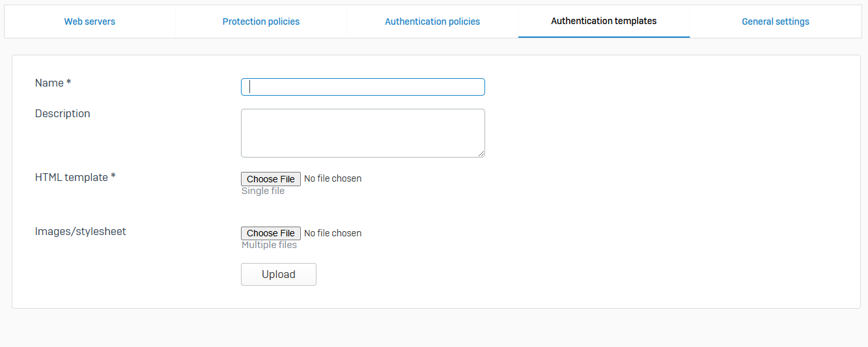This screenshot has width=868, height=347.
Task: Click the Name field label
Action: (x=49, y=83)
